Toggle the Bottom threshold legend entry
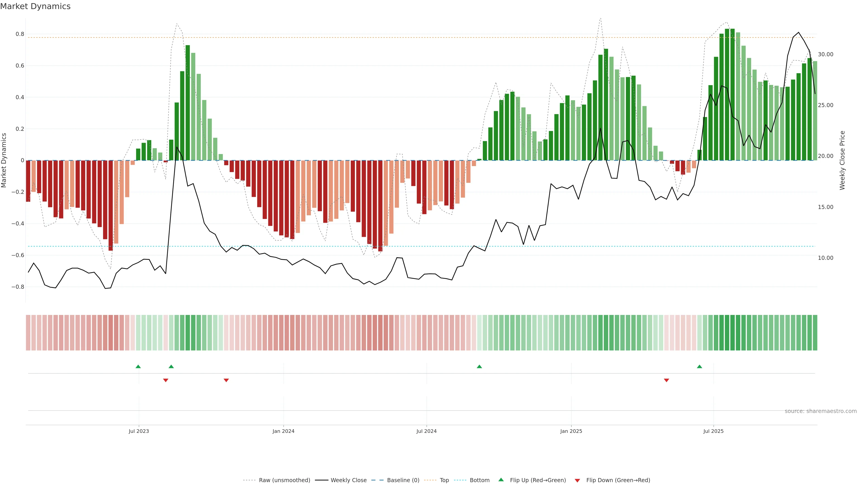868x488 pixels. tap(479, 480)
